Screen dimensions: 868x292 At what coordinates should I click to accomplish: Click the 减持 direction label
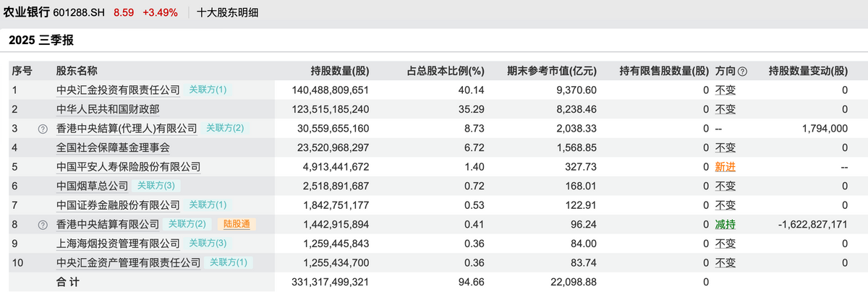pyautogui.click(x=726, y=225)
